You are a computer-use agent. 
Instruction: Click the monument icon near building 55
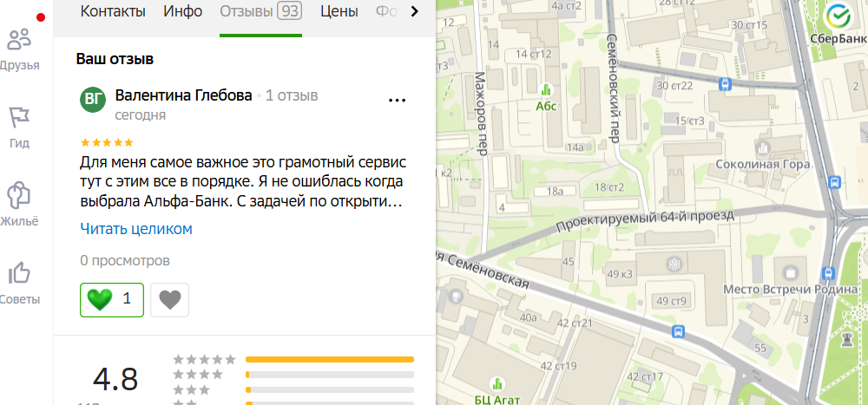(x=845, y=338)
